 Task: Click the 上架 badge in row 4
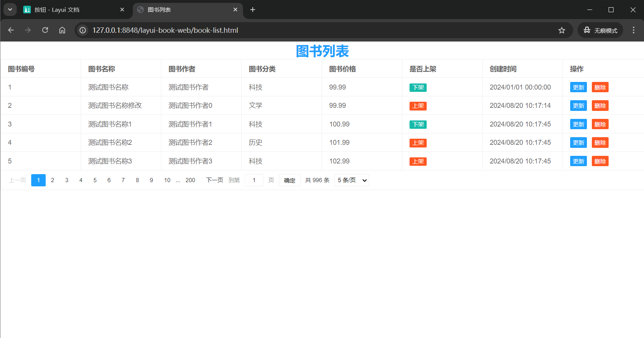418,143
